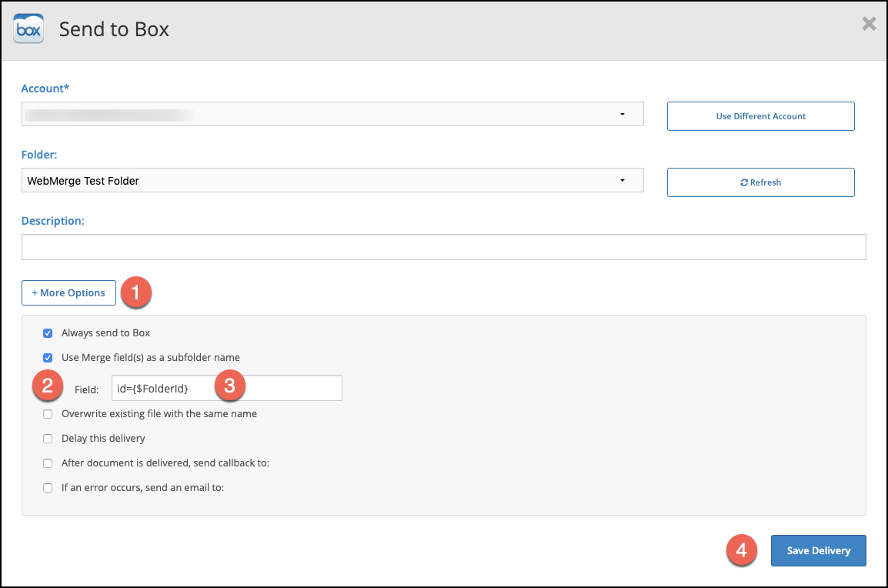Image resolution: width=888 pixels, height=588 pixels.
Task: Click the Save Delivery button
Action: pyautogui.click(x=818, y=551)
